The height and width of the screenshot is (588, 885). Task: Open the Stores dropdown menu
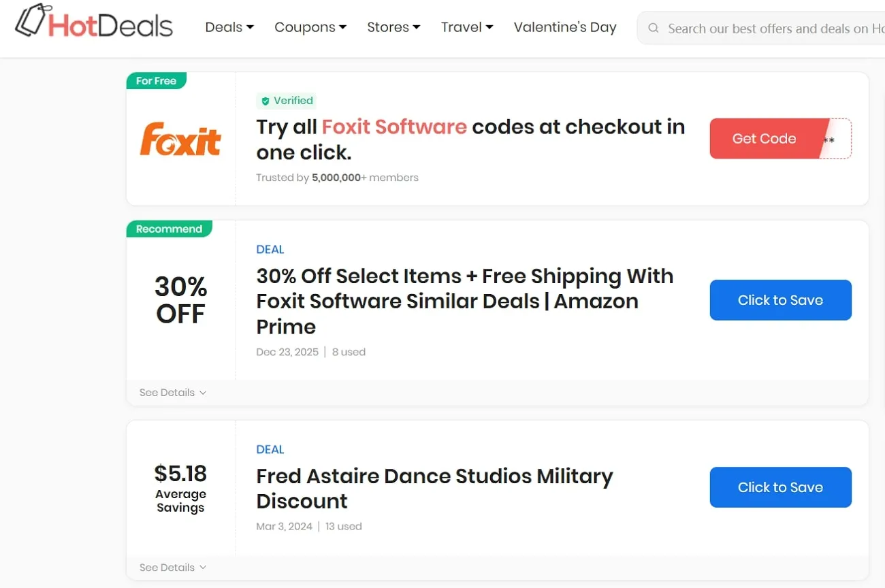[x=393, y=27]
